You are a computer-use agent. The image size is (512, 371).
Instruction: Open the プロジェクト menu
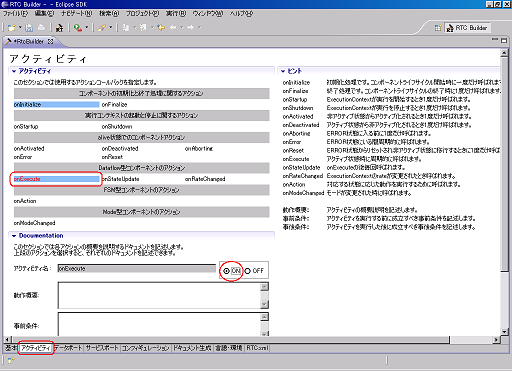click(x=142, y=14)
